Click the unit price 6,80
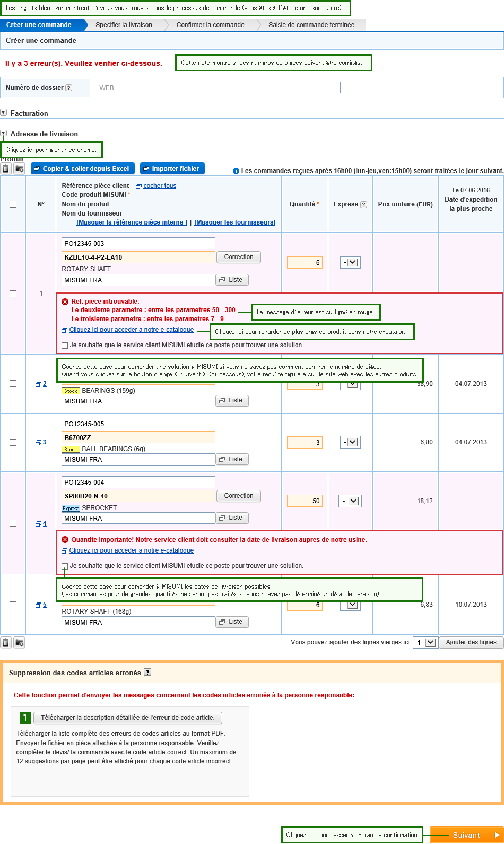This screenshot has height=844, width=504. [427, 442]
